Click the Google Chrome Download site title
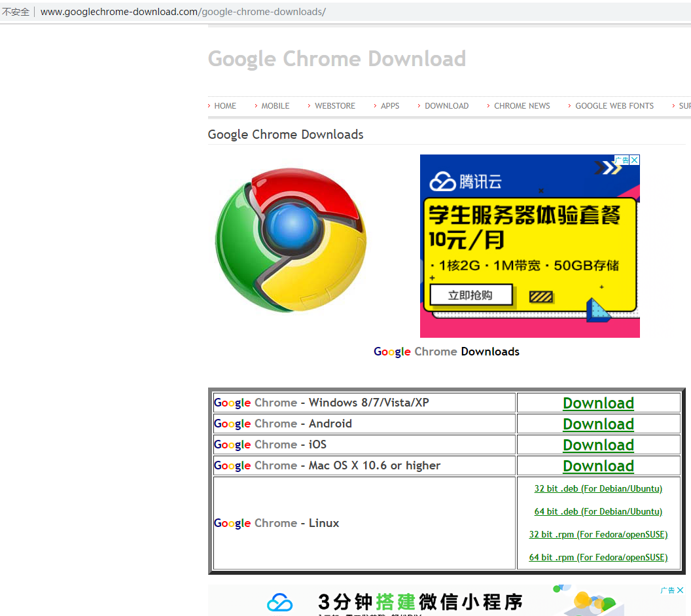This screenshot has height=616, width=691. point(337,59)
